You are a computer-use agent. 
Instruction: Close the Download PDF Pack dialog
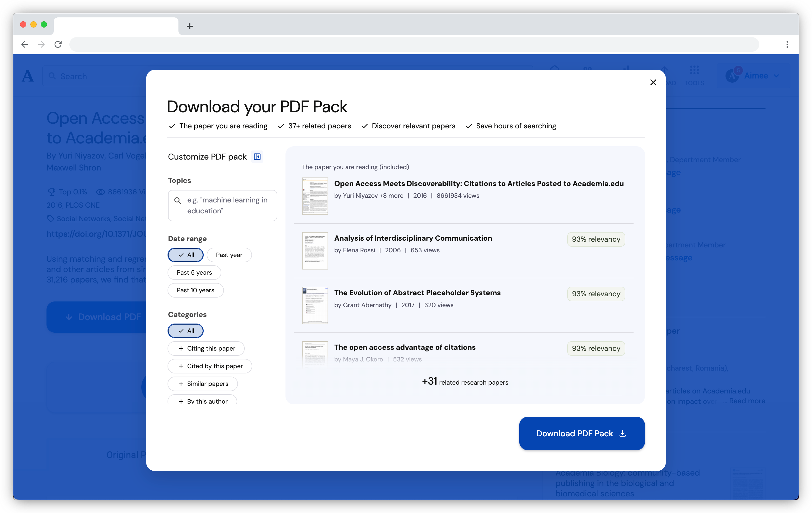point(653,82)
